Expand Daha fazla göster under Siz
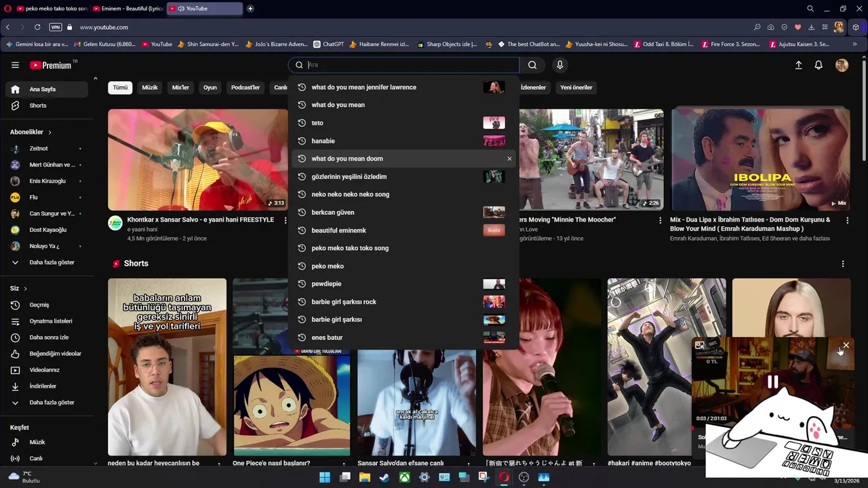This screenshot has width=868, height=488. point(47,403)
